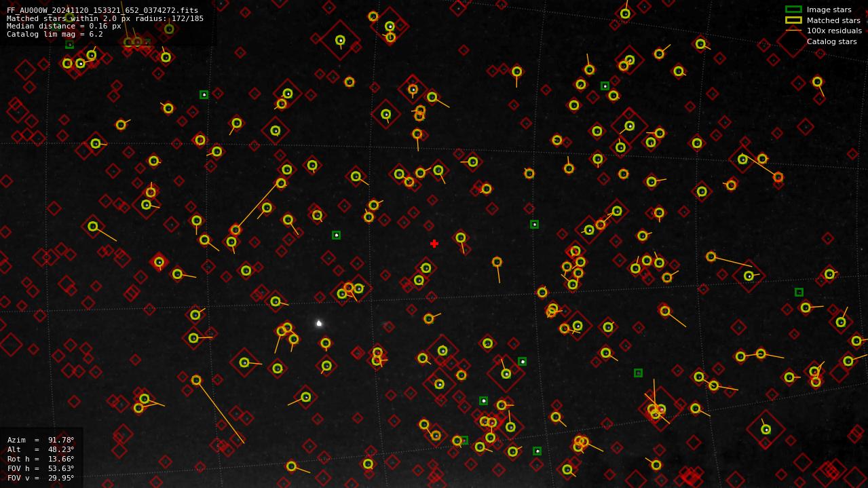The height and width of the screenshot is (488, 868).
Task: Click the 'FOV v = 29.95°' readout
Action: (41, 478)
